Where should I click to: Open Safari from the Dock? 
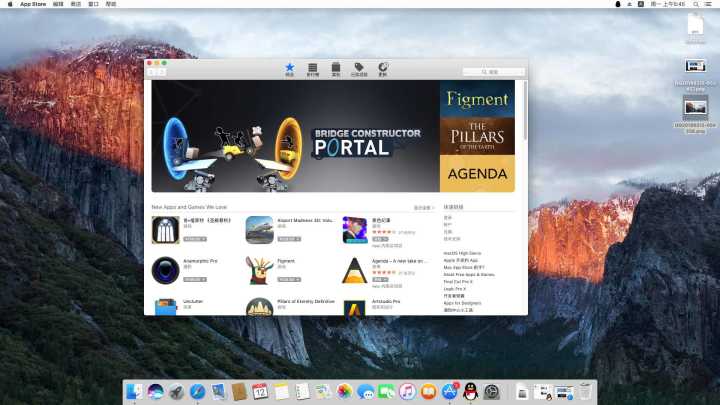click(x=197, y=392)
